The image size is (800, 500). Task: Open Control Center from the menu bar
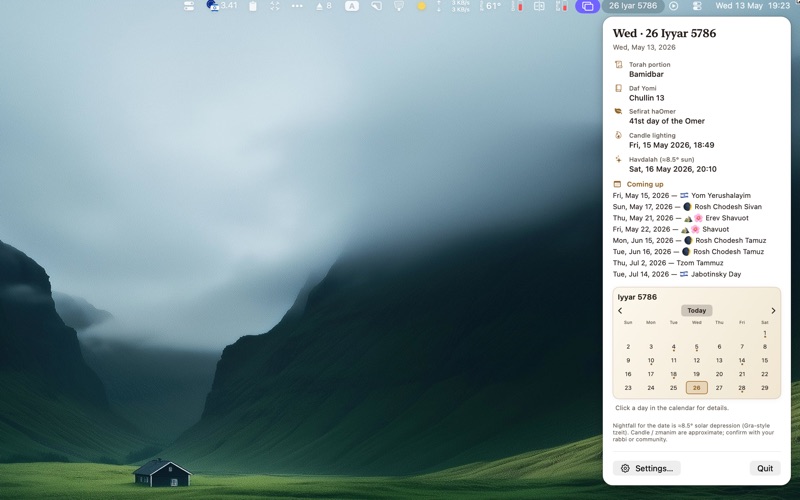(x=696, y=6)
